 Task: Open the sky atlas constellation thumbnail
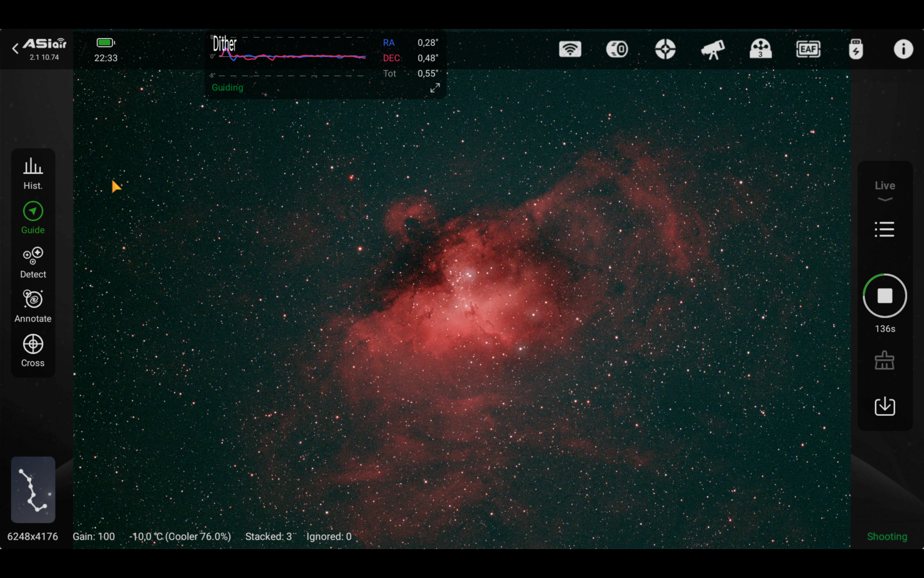pyautogui.click(x=33, y=489)
